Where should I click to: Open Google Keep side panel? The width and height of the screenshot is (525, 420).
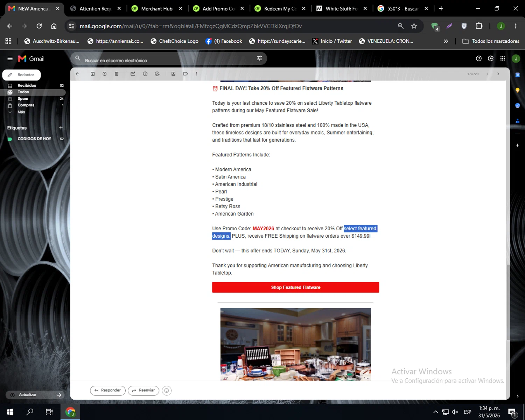click(518, 90)
